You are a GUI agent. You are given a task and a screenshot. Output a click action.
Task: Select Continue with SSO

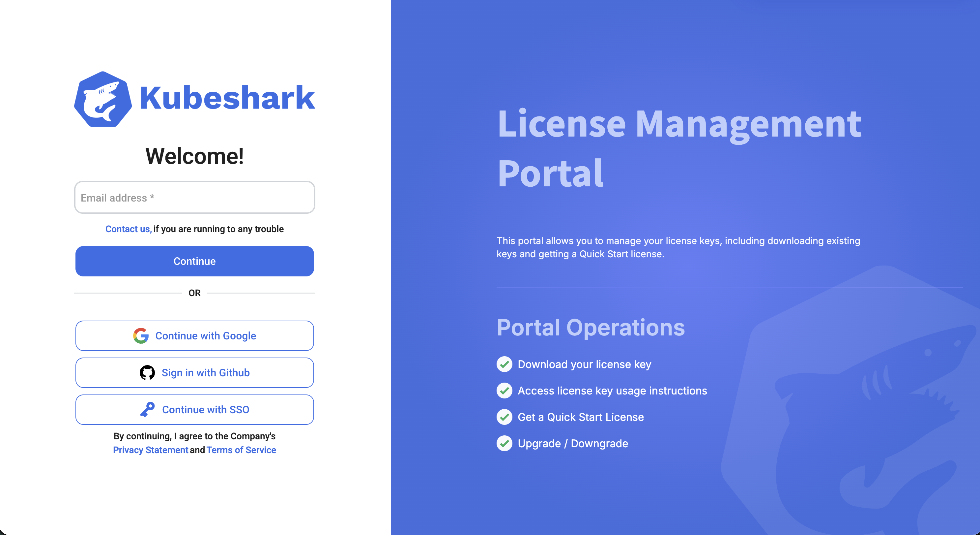point(194,409)
